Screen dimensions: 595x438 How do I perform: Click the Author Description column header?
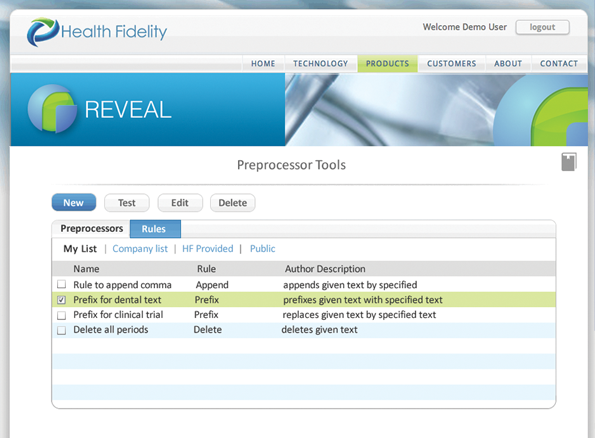[325, 269]
